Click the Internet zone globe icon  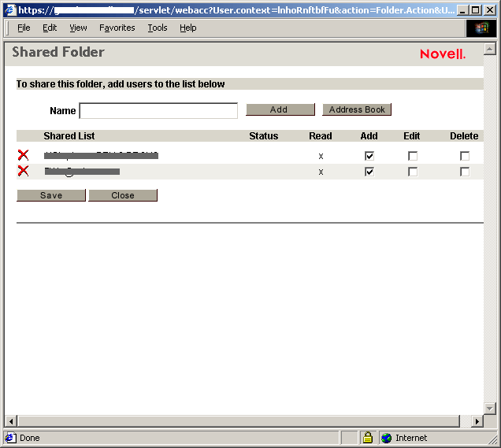click(x=386, y=438)
